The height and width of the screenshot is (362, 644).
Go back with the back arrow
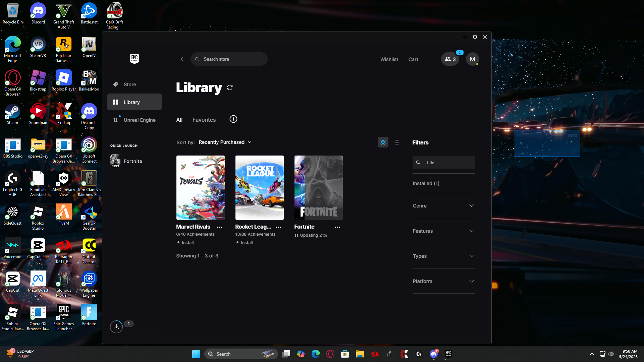[x=182, y=59]
